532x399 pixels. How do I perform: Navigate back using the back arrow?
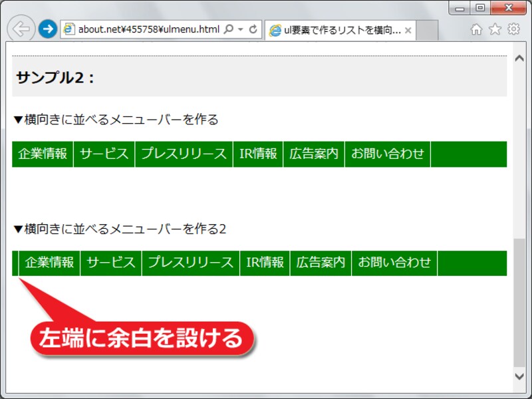(19, 29)
